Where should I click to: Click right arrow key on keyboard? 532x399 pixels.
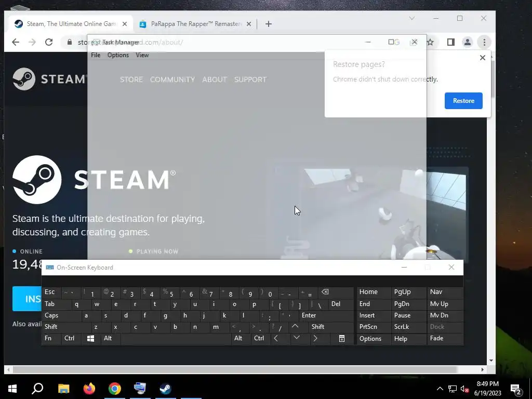[320, 339]
